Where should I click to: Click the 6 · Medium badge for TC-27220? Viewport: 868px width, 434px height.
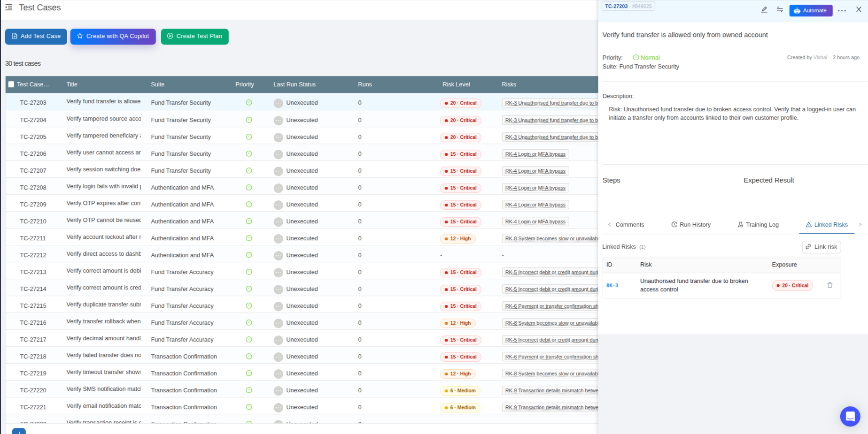[x=460, y=390]
